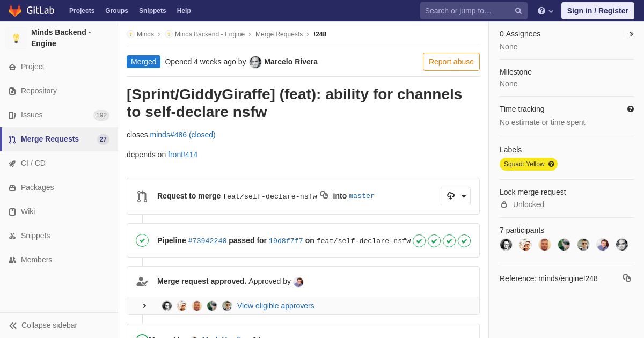Open the Time tracking help icon
The width and height of the screenshot is (644, 338).
click(631, 109)
